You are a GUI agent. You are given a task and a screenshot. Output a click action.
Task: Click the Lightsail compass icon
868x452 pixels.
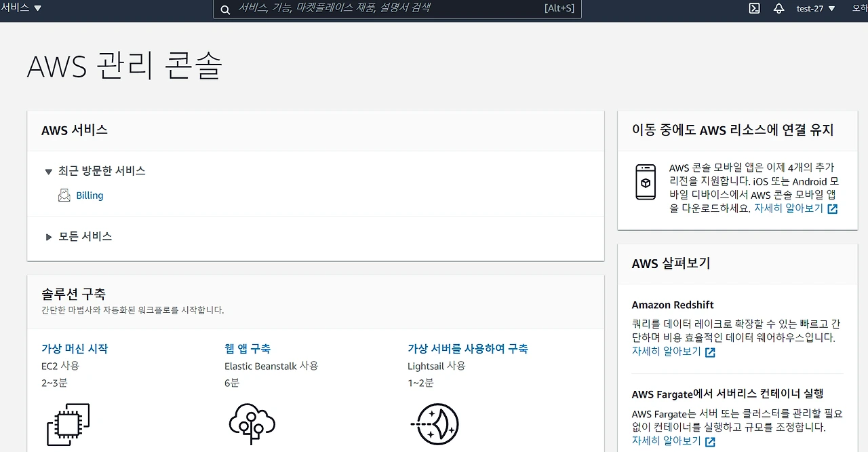[435, 424]
